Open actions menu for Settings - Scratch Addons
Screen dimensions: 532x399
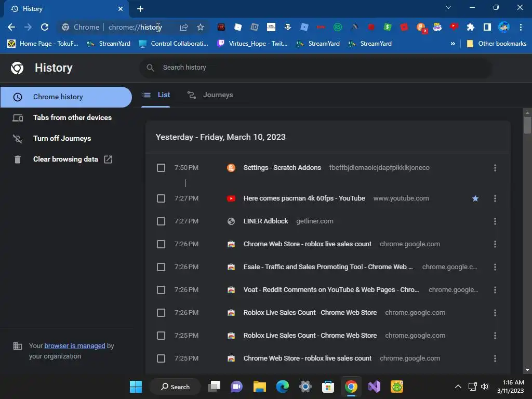pos(495,168)
